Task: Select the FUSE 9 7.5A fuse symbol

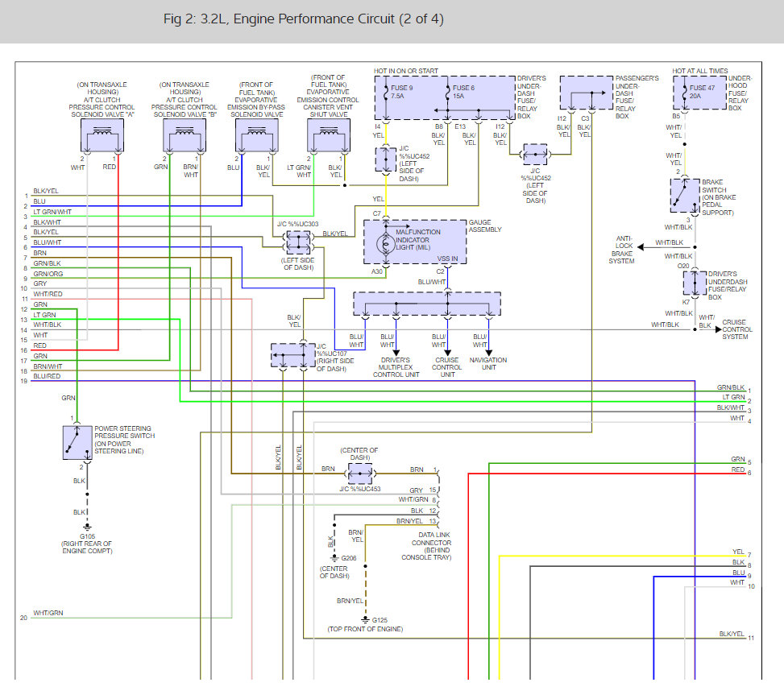Action: (x=385, y=93)
